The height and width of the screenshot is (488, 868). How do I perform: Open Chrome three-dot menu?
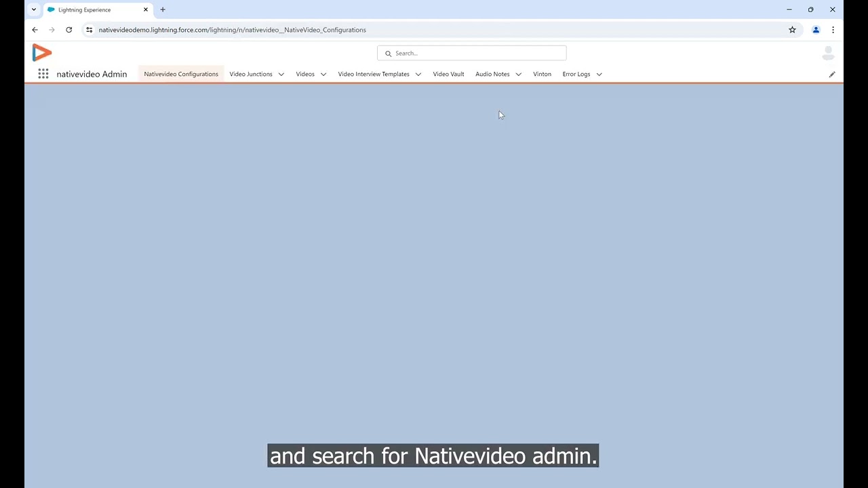pos(833,30)
